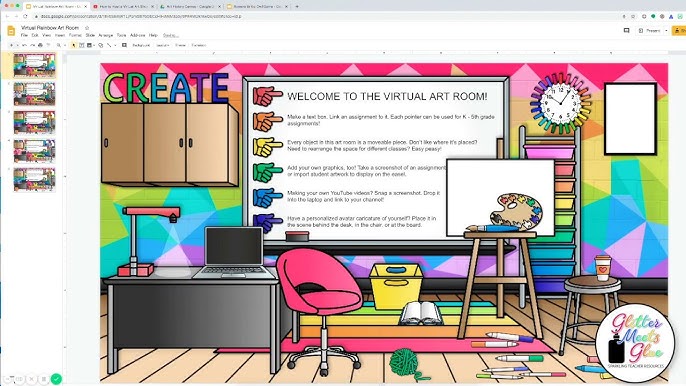
Task: Select the third slide thumbnail
Action: tap(34, 122)
